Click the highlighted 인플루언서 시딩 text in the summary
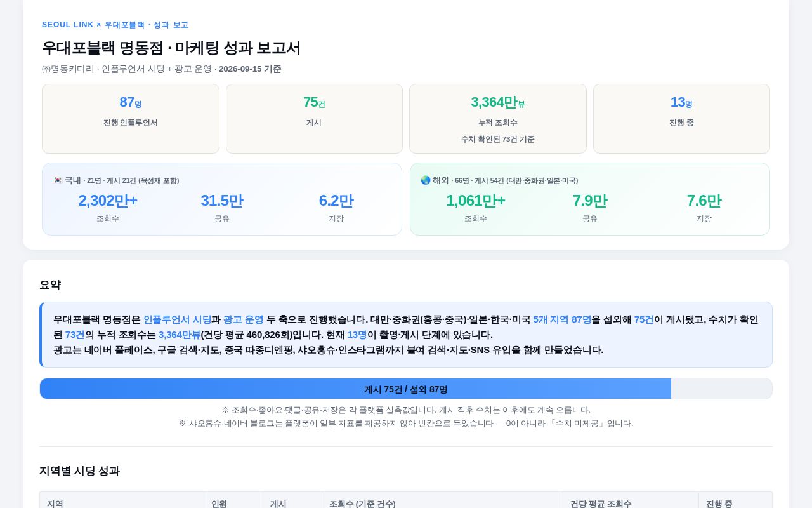Screen dimensions: 812x508 point(177,319)
